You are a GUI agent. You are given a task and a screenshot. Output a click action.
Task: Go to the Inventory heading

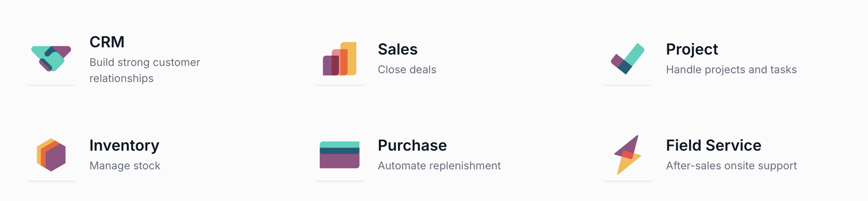(124, 145)
